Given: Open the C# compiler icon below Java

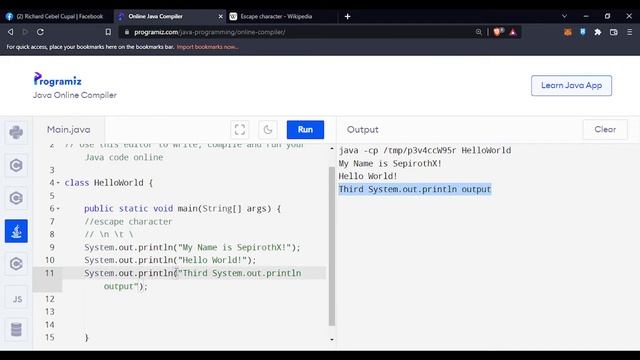Looking at the screenshot, I should (16, 264).
